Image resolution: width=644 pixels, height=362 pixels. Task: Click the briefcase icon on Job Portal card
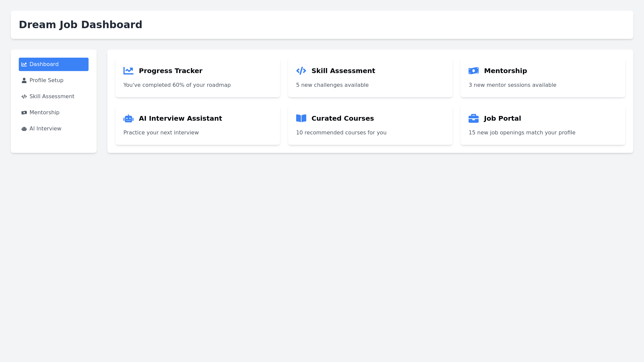point(473,118)
